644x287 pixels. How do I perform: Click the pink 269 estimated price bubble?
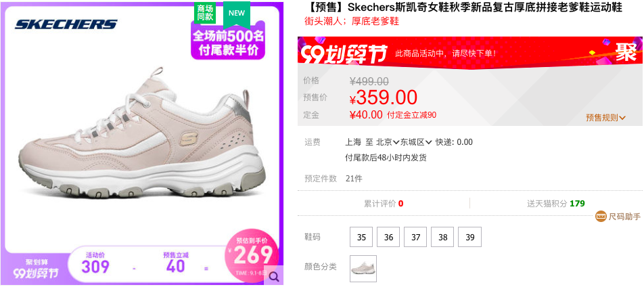click(x=252, y=254)
